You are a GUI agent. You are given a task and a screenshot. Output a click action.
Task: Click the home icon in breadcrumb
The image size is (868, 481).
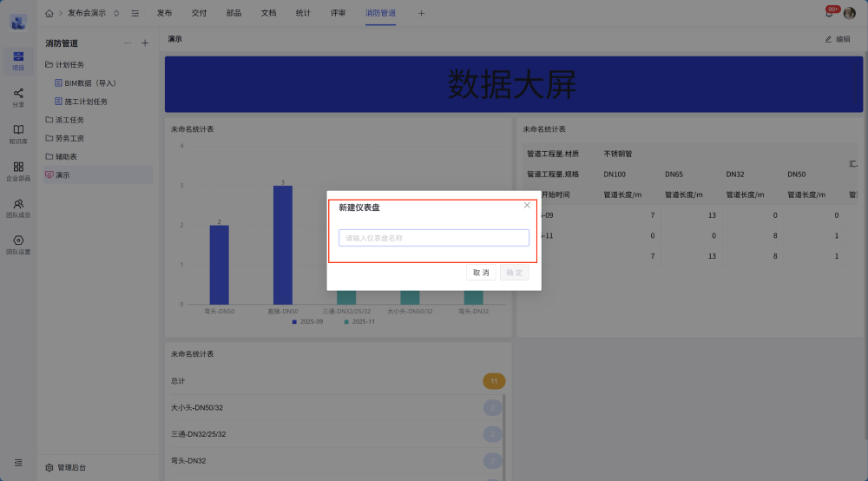coord(49,13)
